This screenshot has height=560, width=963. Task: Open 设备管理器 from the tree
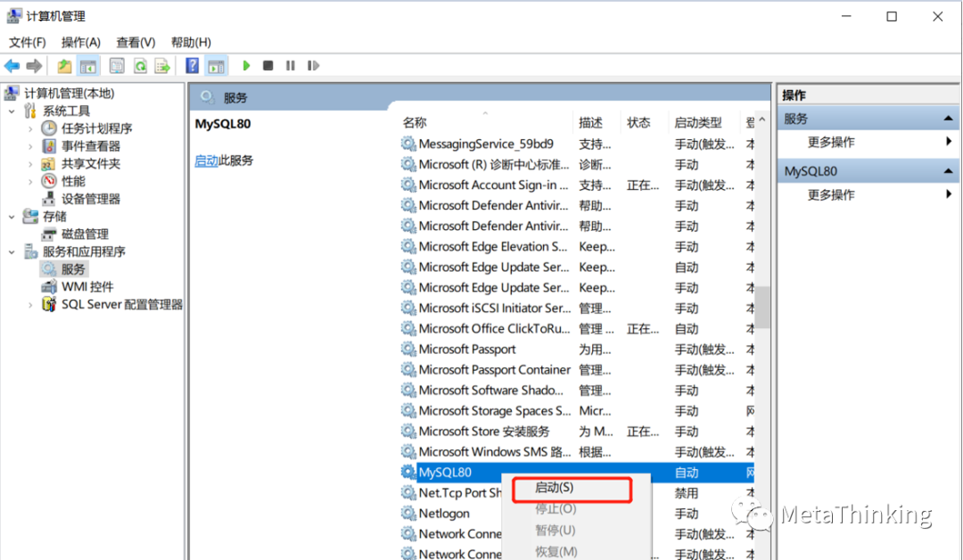pyautogui.click(x=90, y=199)
